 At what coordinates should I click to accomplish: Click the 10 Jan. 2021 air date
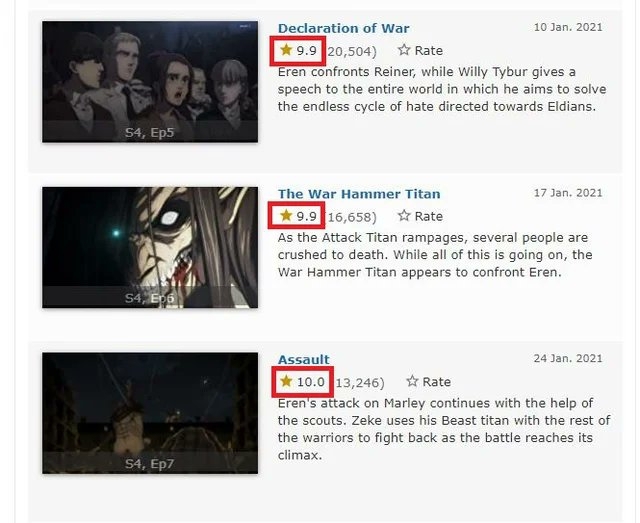568,27
